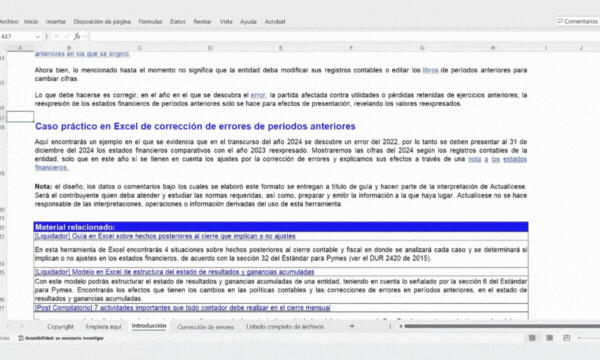Click the 'Material relacionado:' header cell
600x360 pixels.
[281, 227]
